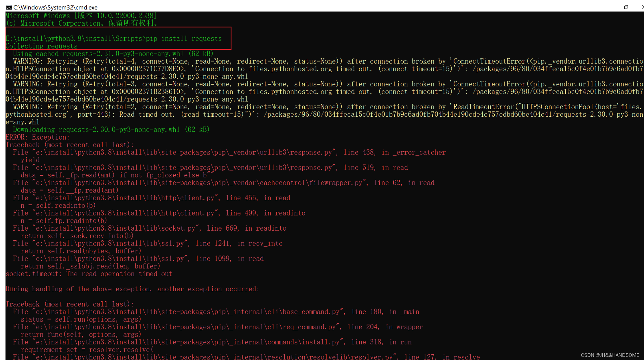Screen dimensions: 644x360
Task: Click the title text C:\Windows\System32\cmd.exe
Action: point(55,7)
